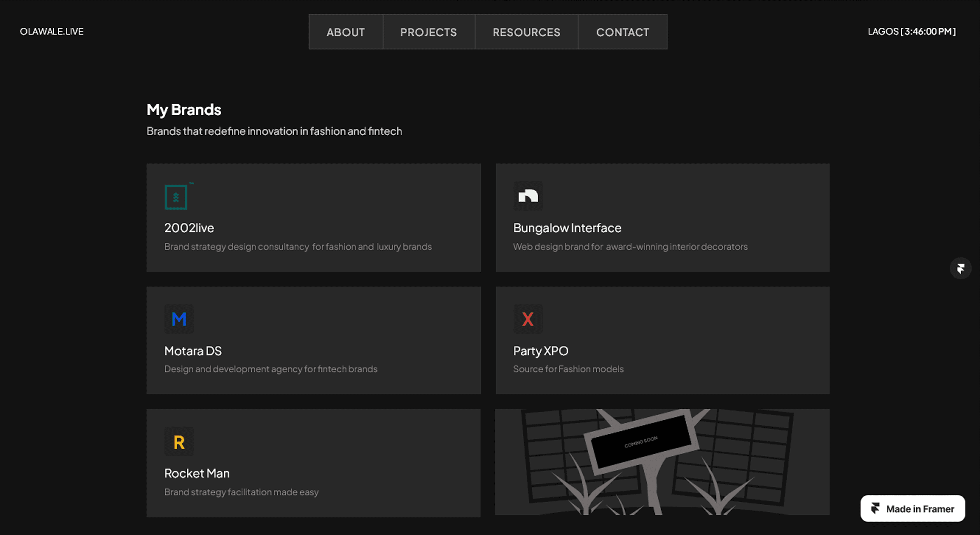Viewport: 980px width, 535px height.
Task: Click the round Framer icon at right edge
Action: point(960,269)
